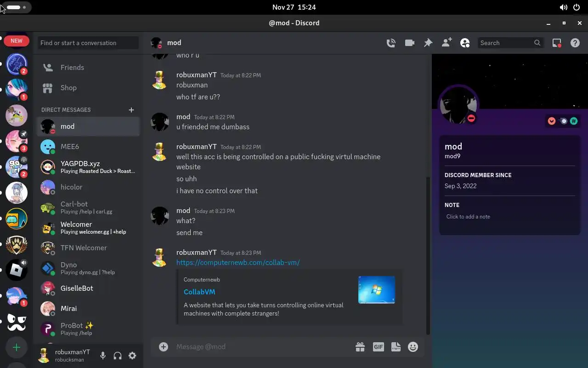Image resolution: width=588 pixels, height=368 pixels.
Task: Click the Computernewb embed provider text
Action: [x=202, y=280]
